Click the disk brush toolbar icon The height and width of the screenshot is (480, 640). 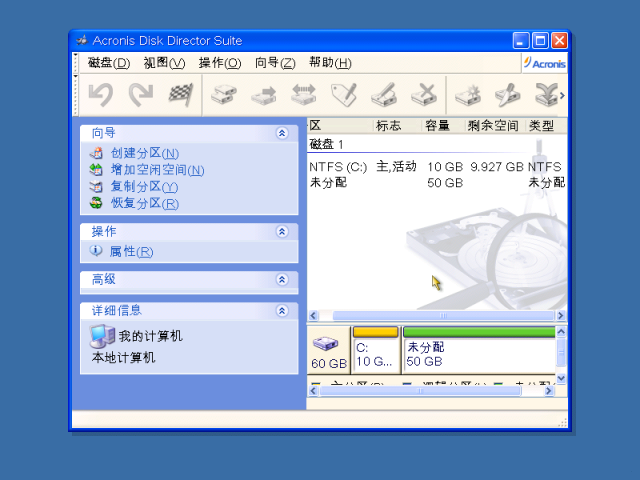point(508,95)
